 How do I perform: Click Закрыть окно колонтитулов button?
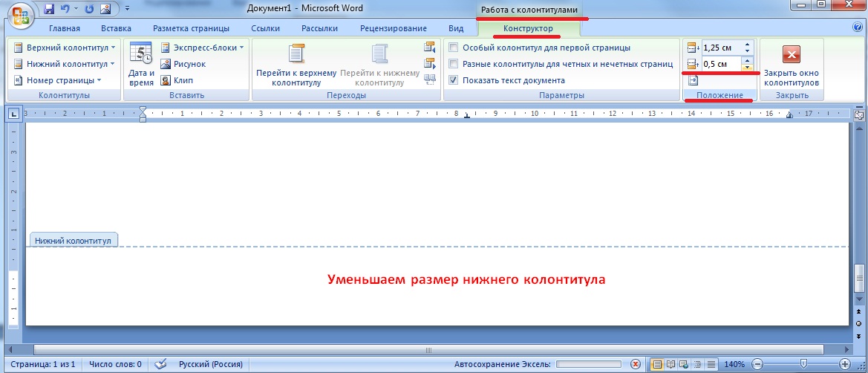tap(791, 64)
